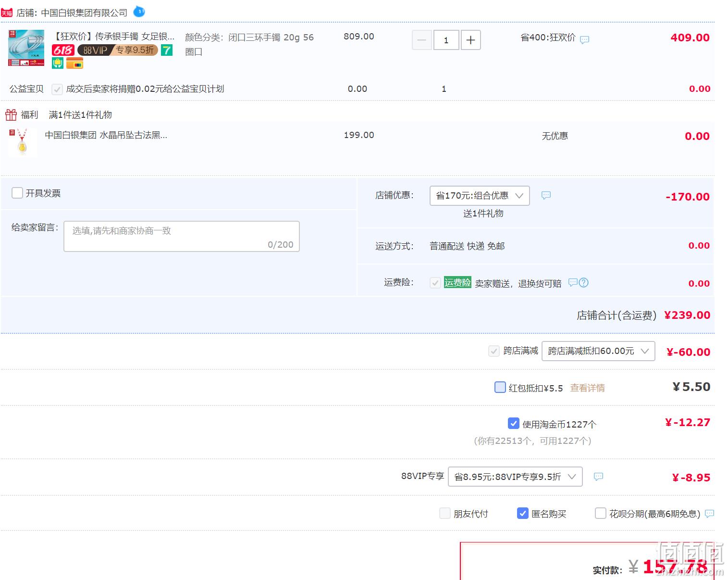
Task: Click info bubble icon after 花呗分期
Action: (x=709, y=514)
